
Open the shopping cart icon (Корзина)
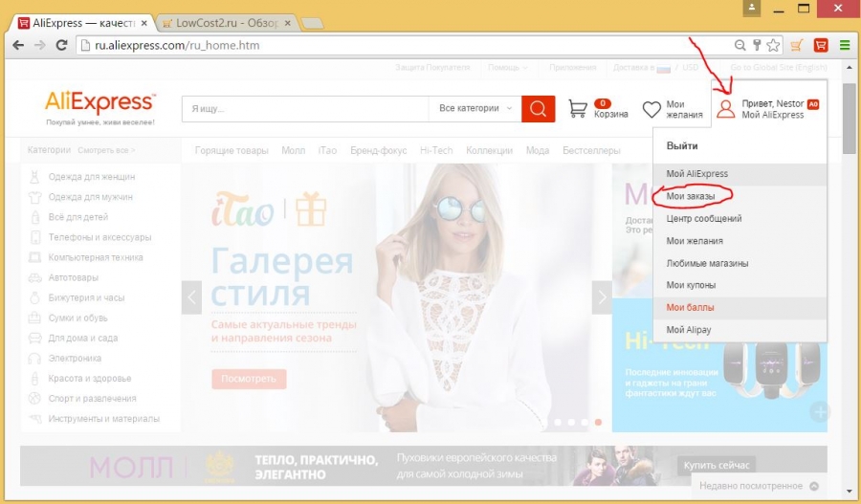578,109
